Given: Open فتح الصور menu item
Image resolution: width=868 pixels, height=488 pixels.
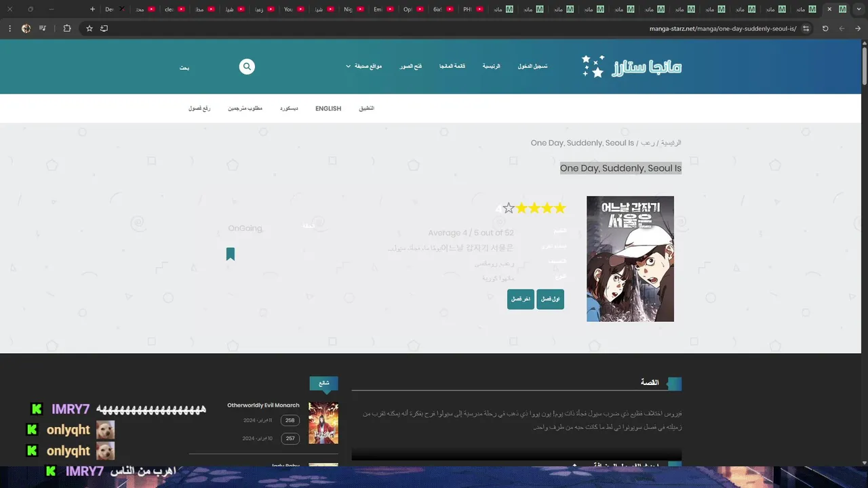Looking at the screenshot, I should pos(410,66).
